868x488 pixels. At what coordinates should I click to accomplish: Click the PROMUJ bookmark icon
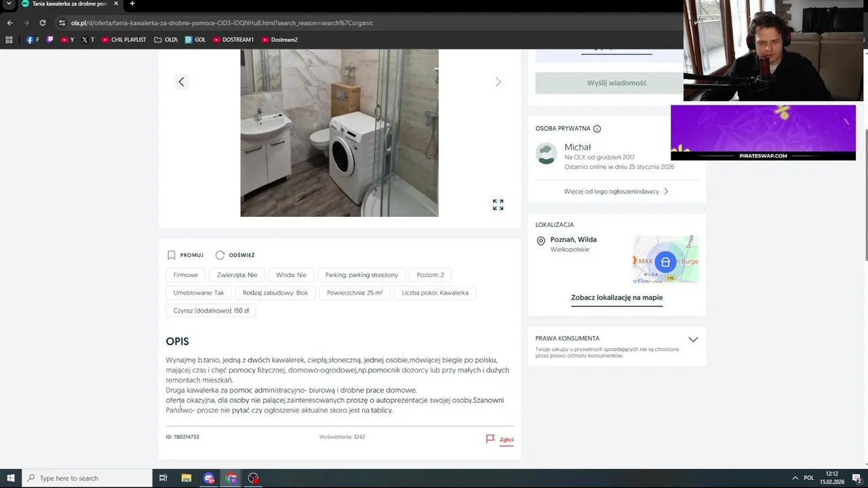[172, 256]
